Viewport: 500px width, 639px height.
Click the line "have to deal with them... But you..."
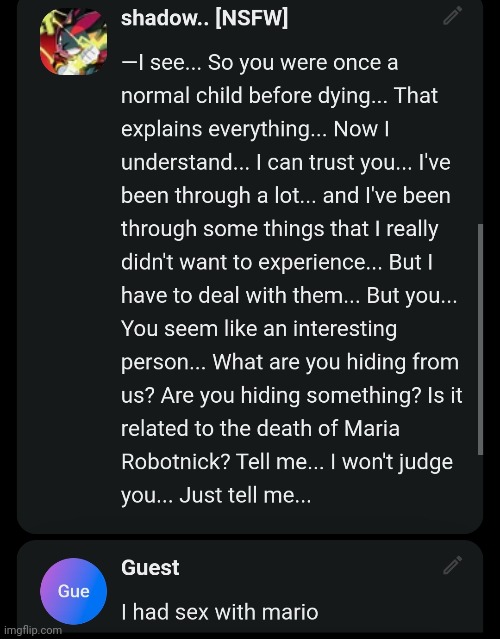[x=289, y=295]
